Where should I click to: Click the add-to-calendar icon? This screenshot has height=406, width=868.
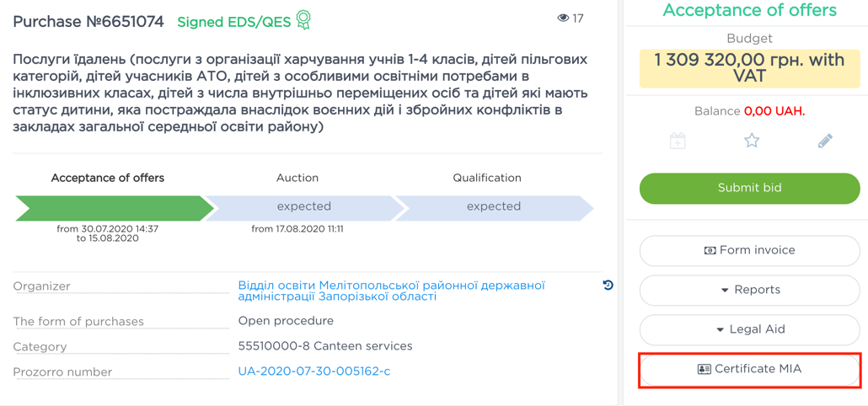pyautogui.click(x=678, y=141)
